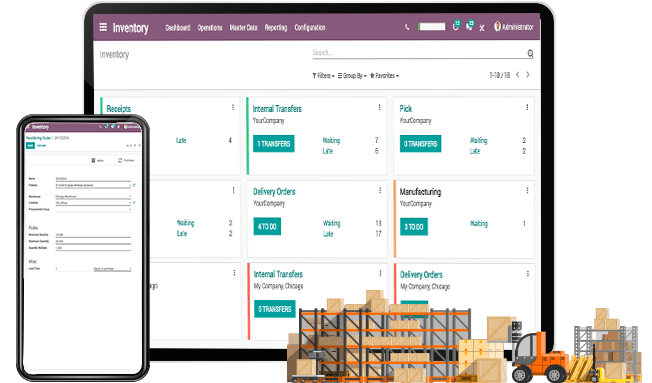Open options on the Chicago Internal Transfers card
This screenshot has height=383, width=652.
click(x=380, y=273)
